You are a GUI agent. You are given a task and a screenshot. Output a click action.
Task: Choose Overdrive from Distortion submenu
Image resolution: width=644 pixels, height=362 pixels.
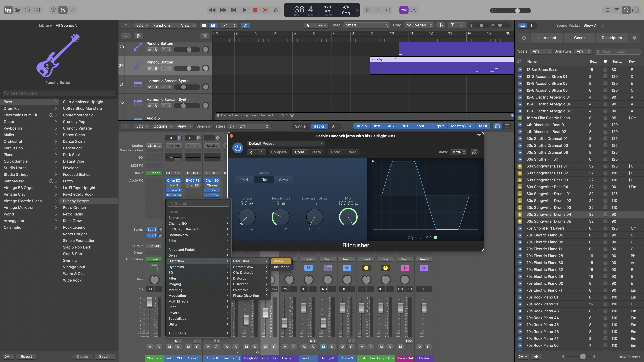tap(240, 290)
